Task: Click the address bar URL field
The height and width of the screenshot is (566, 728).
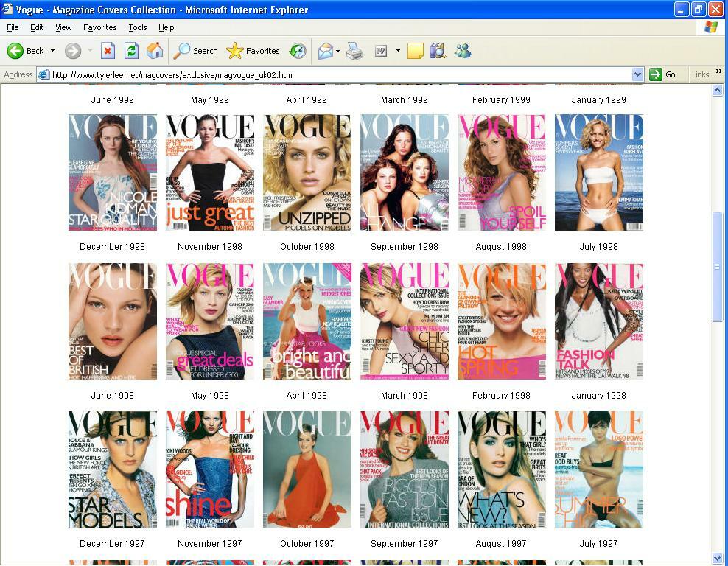Action: click(x=341, y=74)
